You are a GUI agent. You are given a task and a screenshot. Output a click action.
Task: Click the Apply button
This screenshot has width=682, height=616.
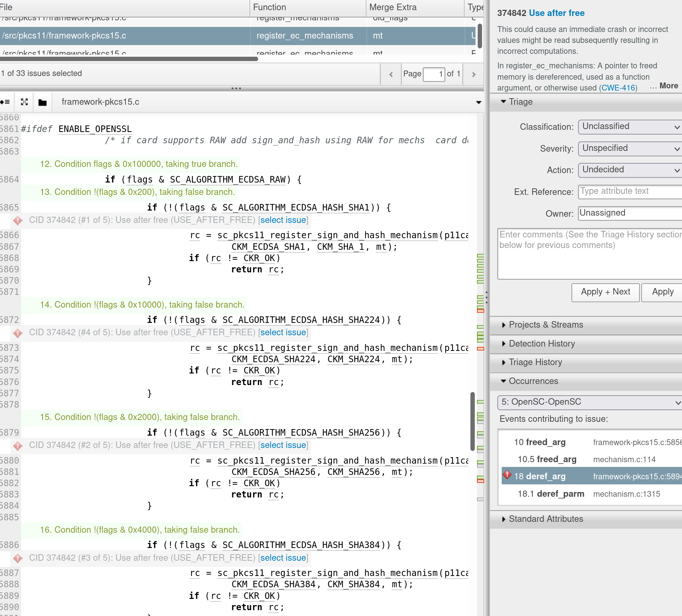[x=662, y=292]
